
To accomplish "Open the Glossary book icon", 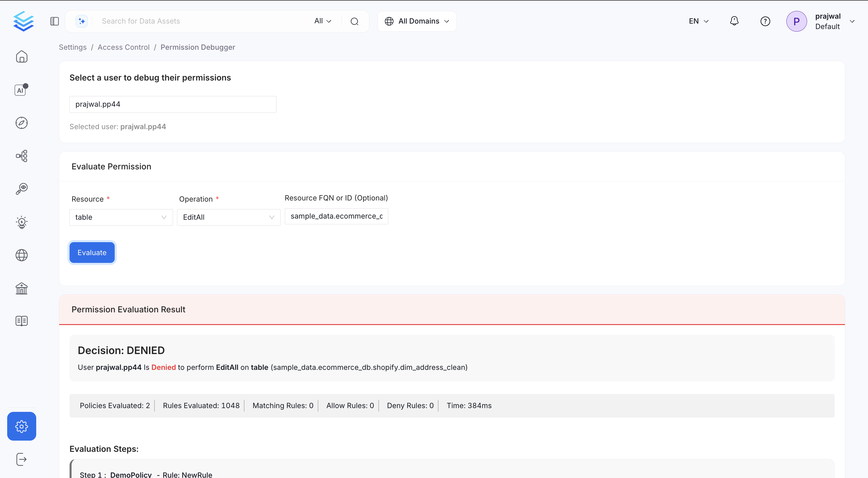I will 22,321.
